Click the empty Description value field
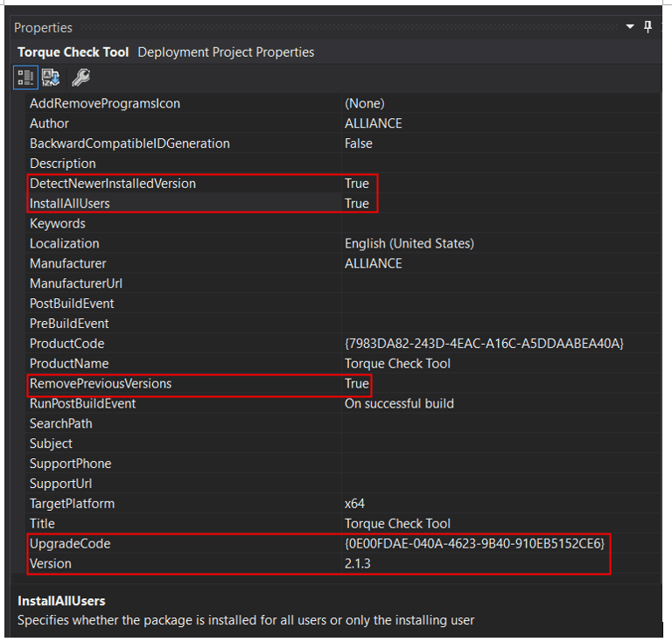Image resolution: width=672 pixels, height=642 pixels. coord(500,164)
